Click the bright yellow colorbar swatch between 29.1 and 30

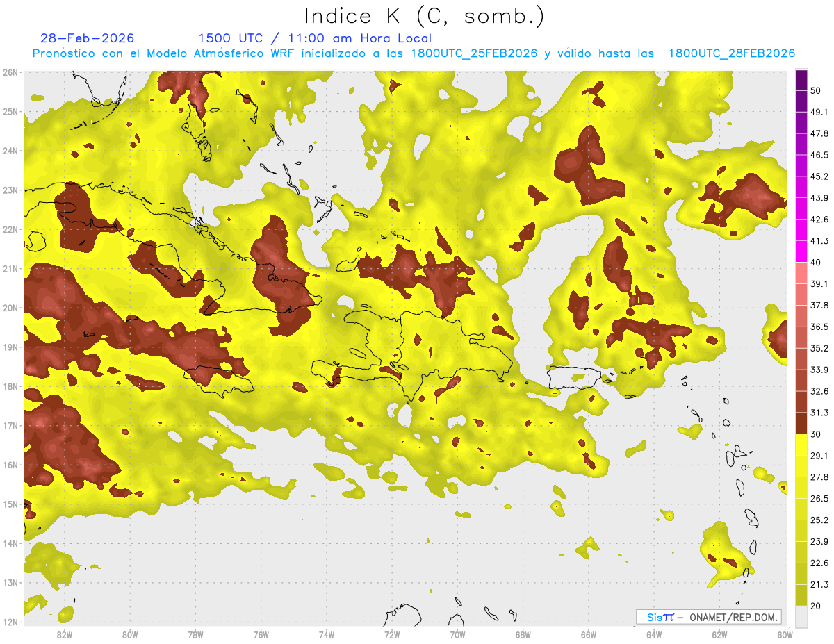pos(801,445)
